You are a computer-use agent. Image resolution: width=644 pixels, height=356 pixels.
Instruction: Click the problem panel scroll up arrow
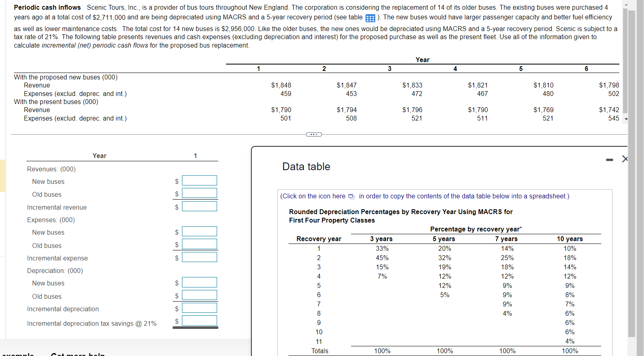click(626, 4)
